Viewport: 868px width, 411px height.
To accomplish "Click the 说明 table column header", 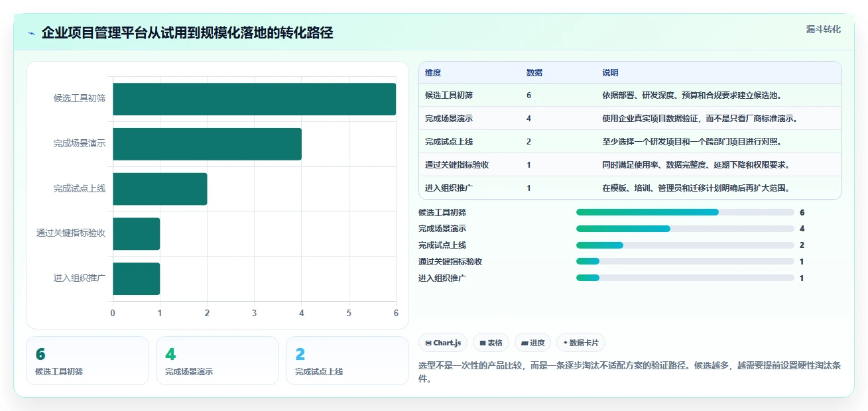I will point(610,73).
